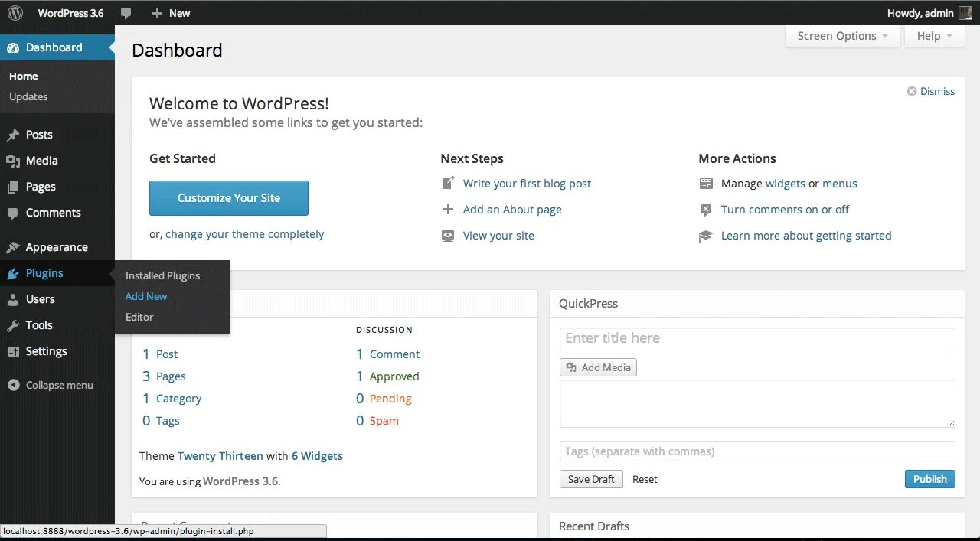
Task: Open the 0 Tags count link
Action: (x=161, y=421)
